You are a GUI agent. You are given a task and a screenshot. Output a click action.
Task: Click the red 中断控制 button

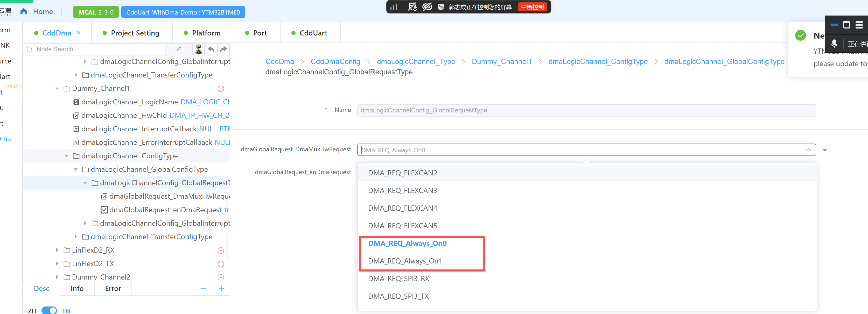(x=533, y=7)
